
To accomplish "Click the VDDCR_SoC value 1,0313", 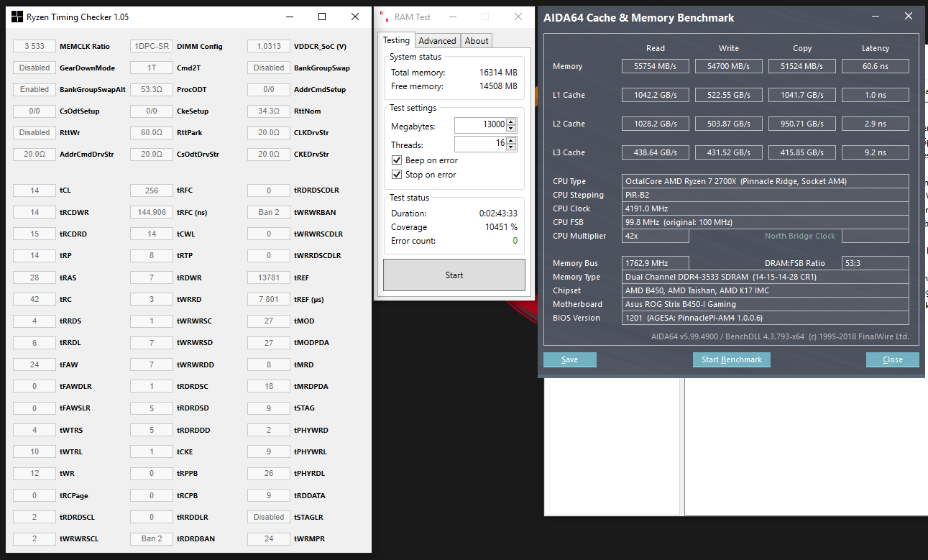I will point(269,46).
